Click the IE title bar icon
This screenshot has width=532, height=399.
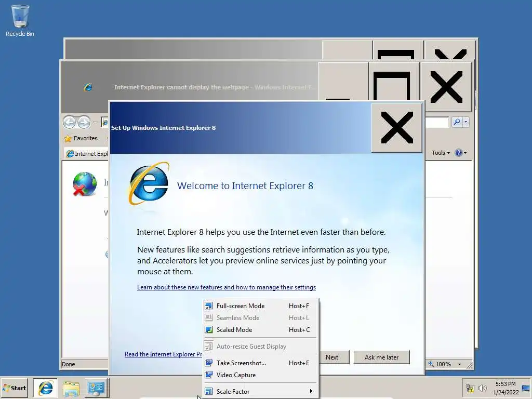pyautogui.click(x=88, y=87)
